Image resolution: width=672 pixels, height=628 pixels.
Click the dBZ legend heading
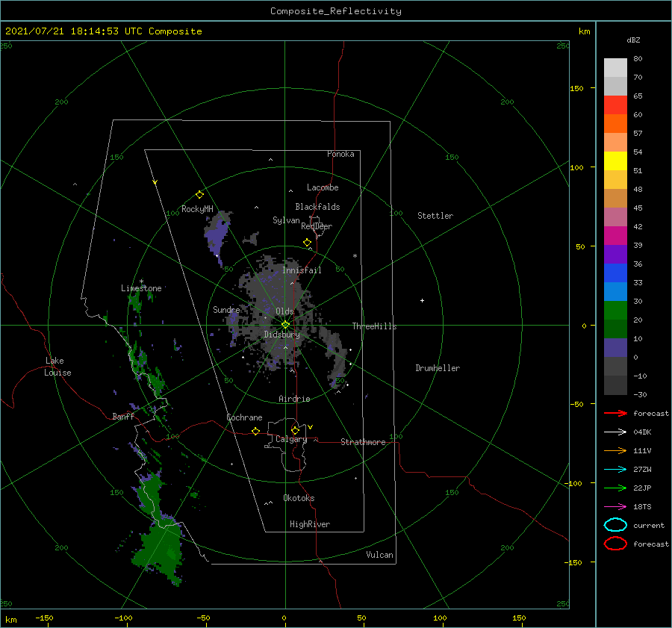tap(633, 40)
